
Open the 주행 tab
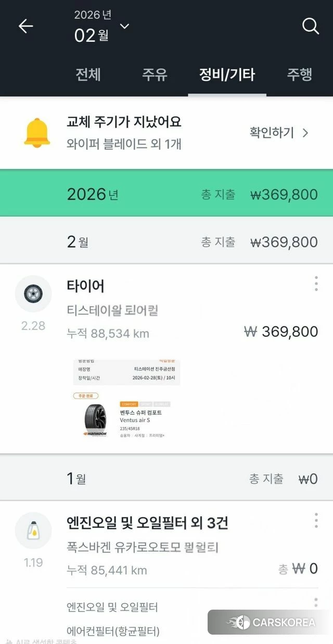click(299, 74)
